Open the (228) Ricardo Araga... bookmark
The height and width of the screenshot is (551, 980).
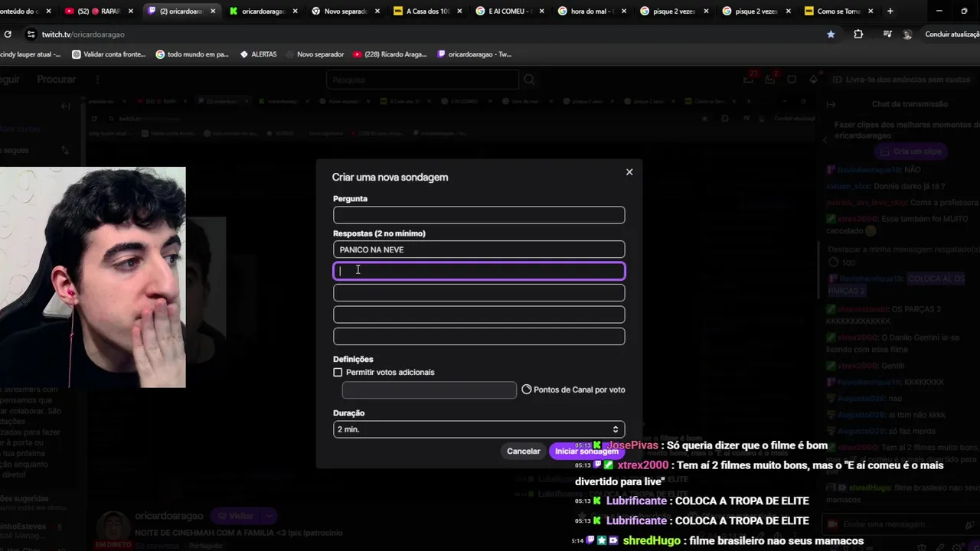click(x=390, y=54)
